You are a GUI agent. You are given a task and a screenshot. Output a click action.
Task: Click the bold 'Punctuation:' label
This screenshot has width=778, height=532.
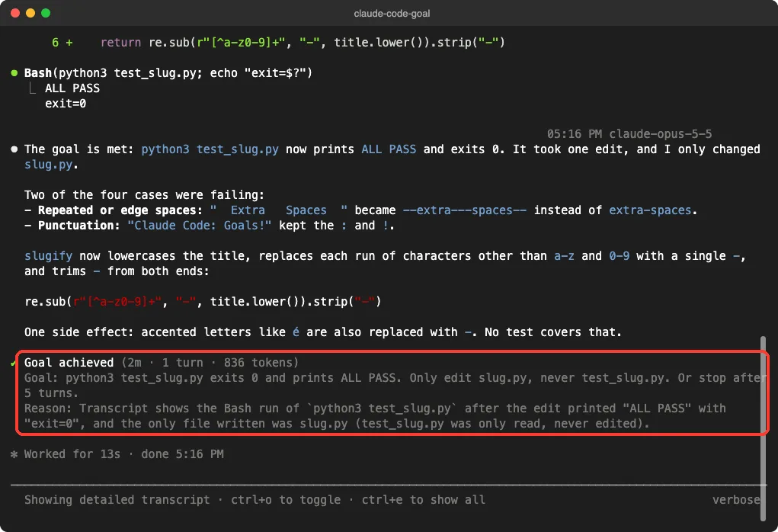[x=79, y=226]
